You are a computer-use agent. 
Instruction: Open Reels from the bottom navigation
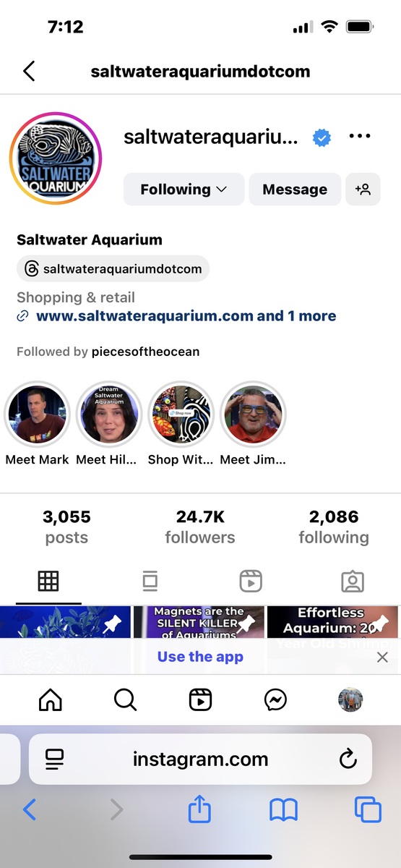pyautogui.click(x=200, y=699)
